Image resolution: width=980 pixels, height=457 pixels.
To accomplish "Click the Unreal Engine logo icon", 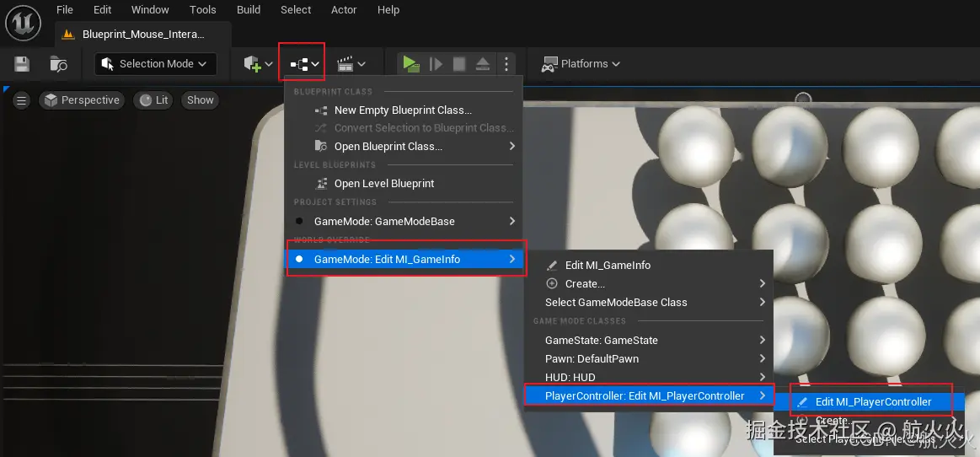I will [x=23, y=23].
